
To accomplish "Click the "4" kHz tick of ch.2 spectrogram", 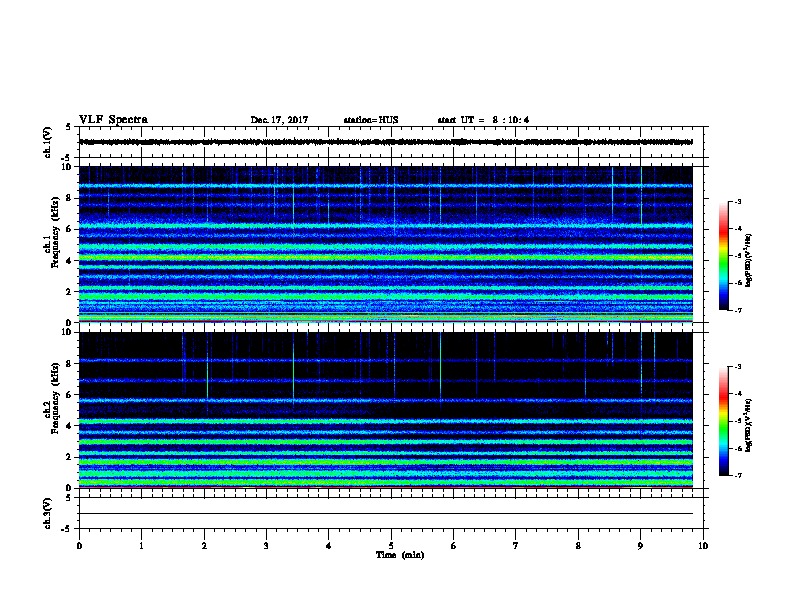I will coord(71,426).
